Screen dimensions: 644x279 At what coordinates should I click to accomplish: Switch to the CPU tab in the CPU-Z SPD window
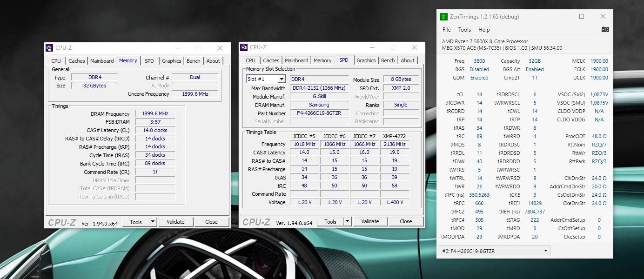click(x=250, y=61)
